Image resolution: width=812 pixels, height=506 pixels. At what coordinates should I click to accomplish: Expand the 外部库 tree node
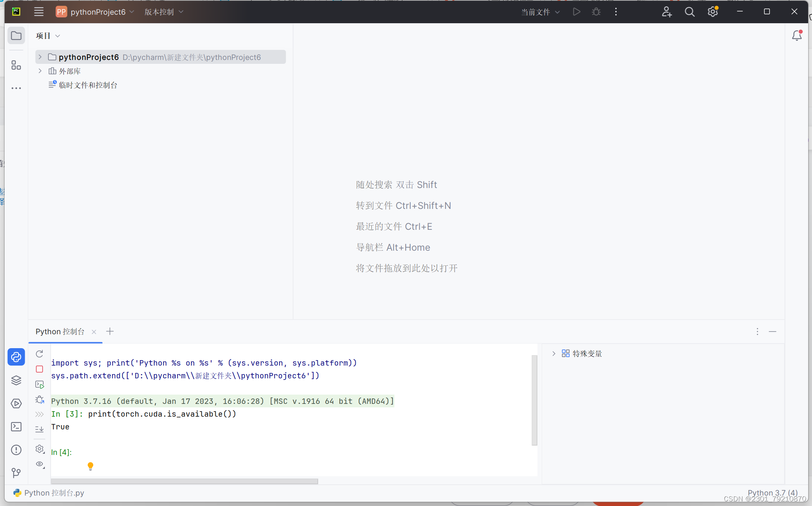pyautogui.click(x=40, y=71)
